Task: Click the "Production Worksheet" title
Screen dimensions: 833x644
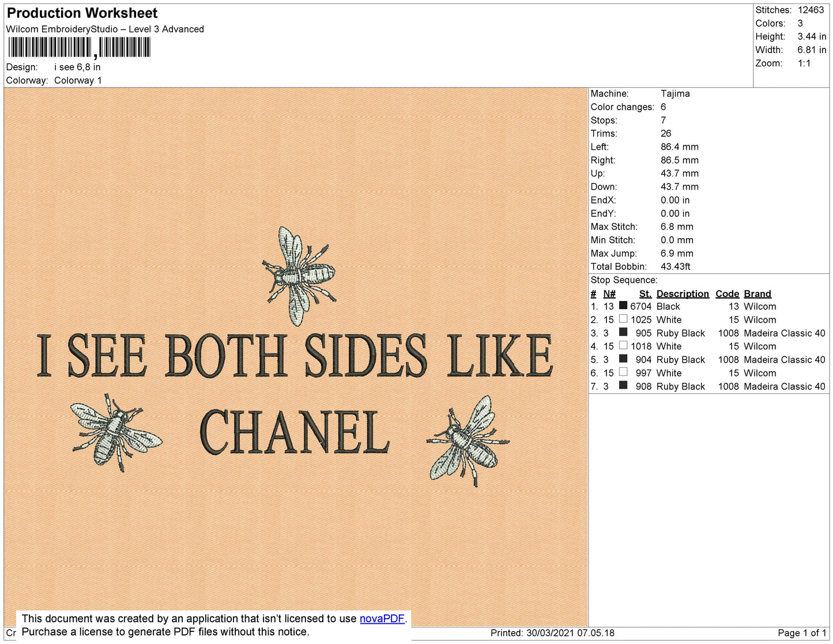Action: click(x=82, y=13)
